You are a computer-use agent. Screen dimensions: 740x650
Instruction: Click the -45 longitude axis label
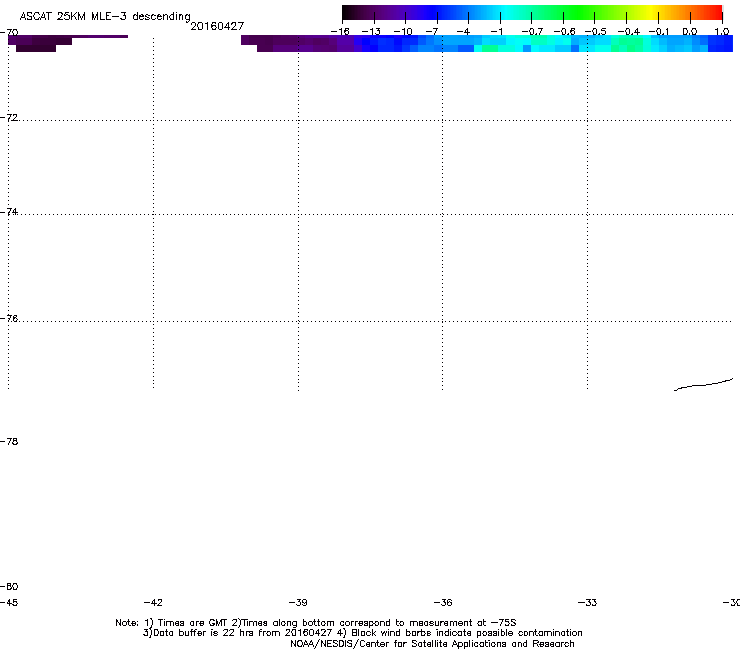(x=9, y=602)
